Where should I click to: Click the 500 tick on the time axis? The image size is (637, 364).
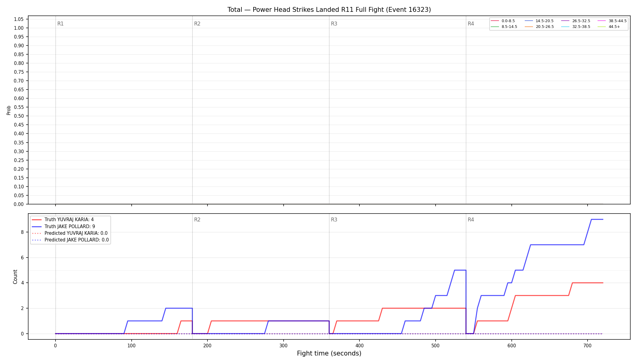click(x=436, y=345)
